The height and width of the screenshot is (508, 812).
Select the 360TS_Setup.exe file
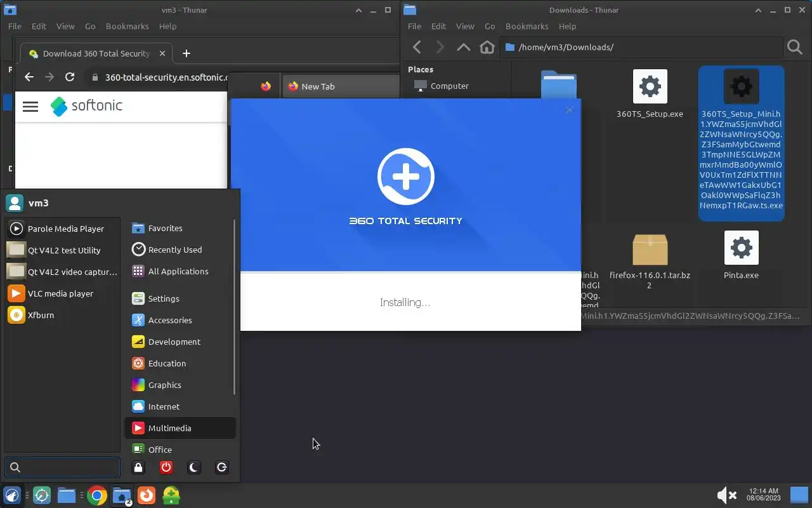pyautogui.click(x=650, y=94)
